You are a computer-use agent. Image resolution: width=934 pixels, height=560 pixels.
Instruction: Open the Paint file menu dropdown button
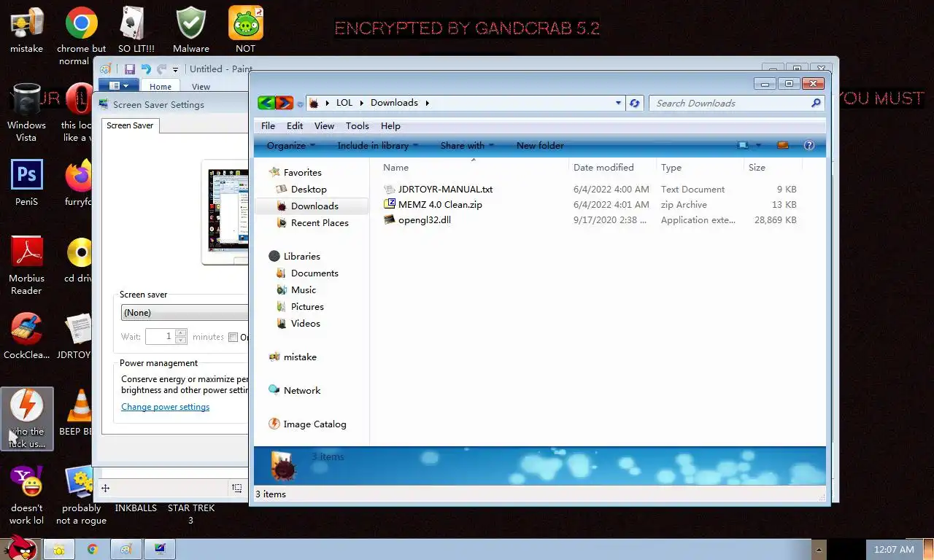click(118, 87)
